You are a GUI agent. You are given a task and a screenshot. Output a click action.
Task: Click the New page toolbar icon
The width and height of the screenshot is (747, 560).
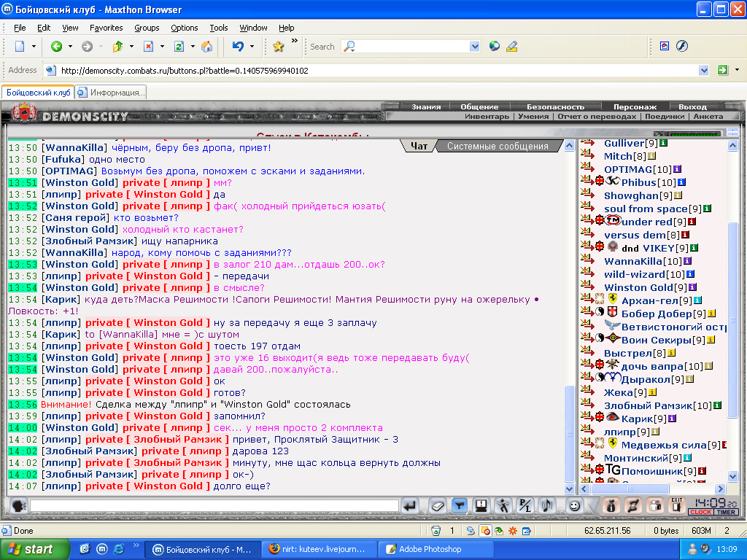point(20,46)
